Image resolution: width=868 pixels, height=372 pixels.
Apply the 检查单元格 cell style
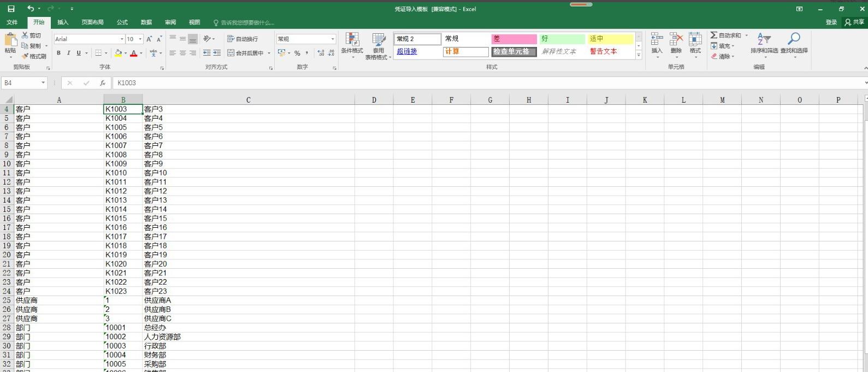point(514,51)
